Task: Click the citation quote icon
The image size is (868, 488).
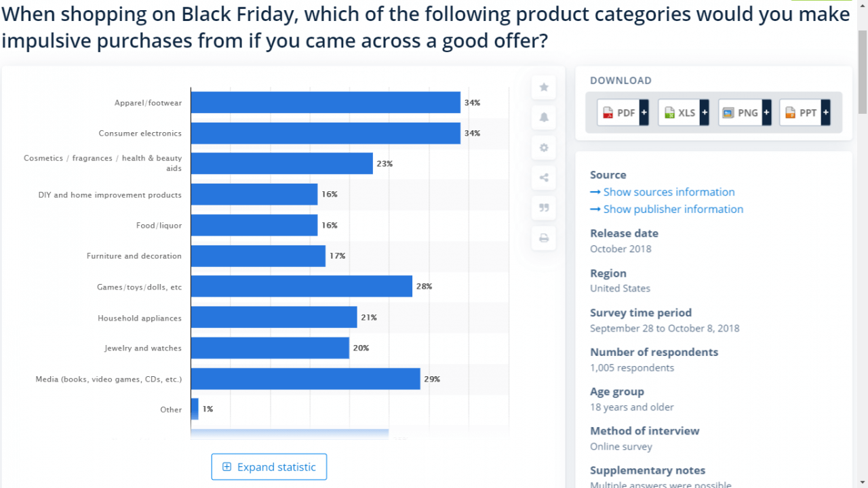Action: tap(543, 207)
